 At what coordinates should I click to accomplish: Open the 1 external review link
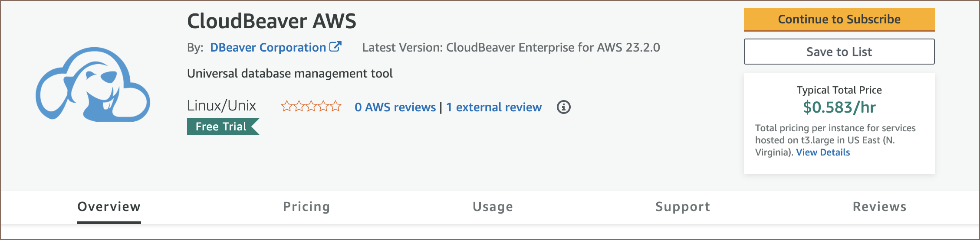click(x=494, y=107)
